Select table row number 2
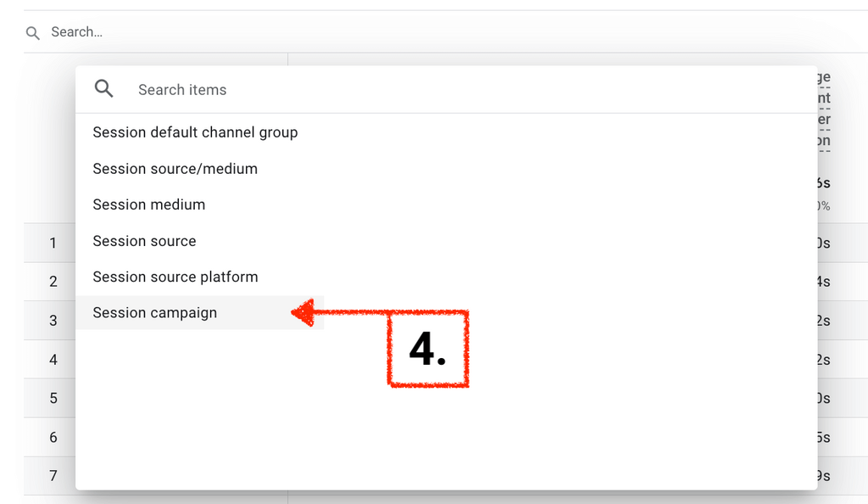 point(53,282)
